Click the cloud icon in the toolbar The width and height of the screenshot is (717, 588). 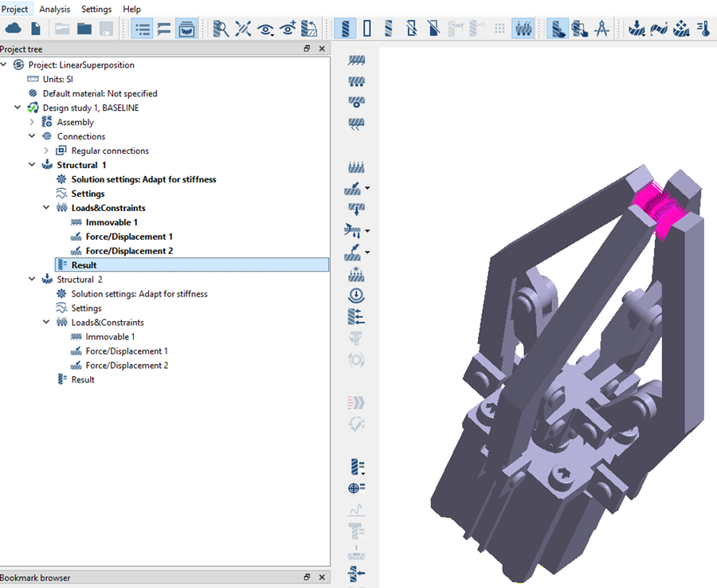tap(14, 29)
